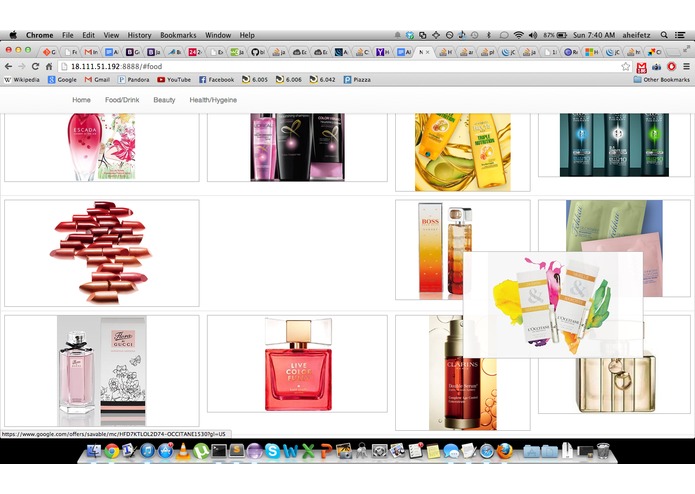The height and width of the screenshot is (494, 695).
Task: Open the Window menu
Action: tap(218, 35)
